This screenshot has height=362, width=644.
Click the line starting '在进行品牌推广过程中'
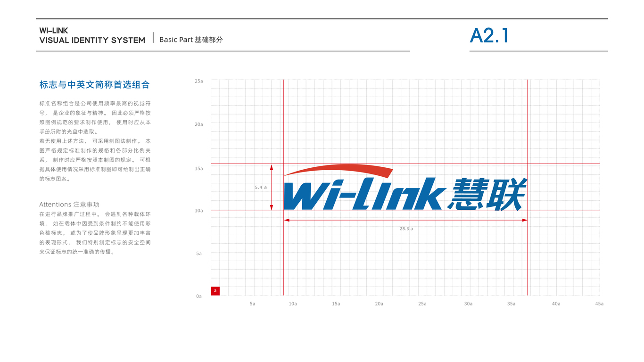pos(95,214)
